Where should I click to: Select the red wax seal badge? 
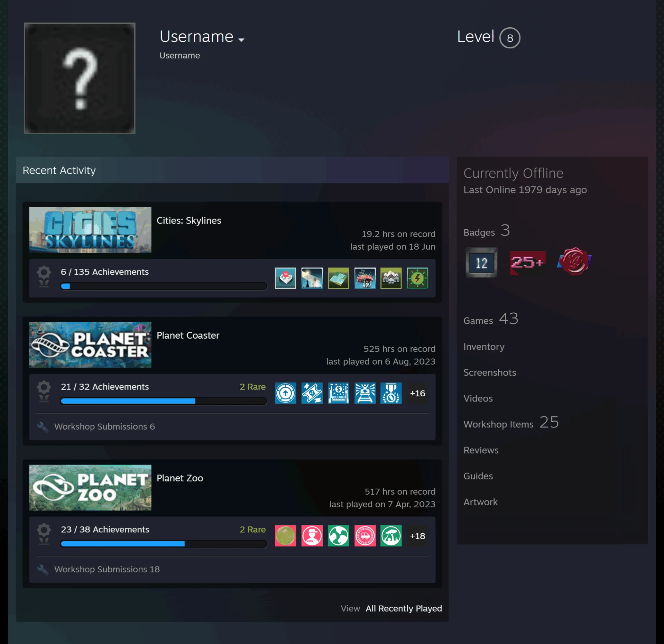point(574,262)
